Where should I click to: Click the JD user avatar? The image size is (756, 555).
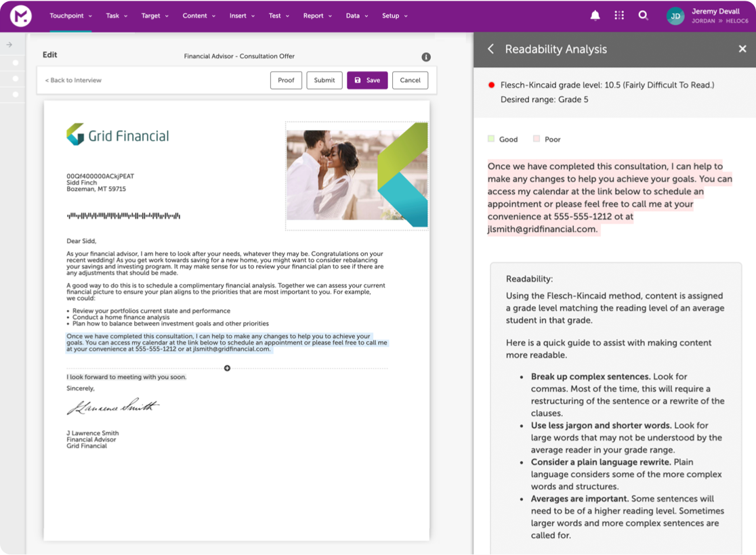(x=675, y=16)
